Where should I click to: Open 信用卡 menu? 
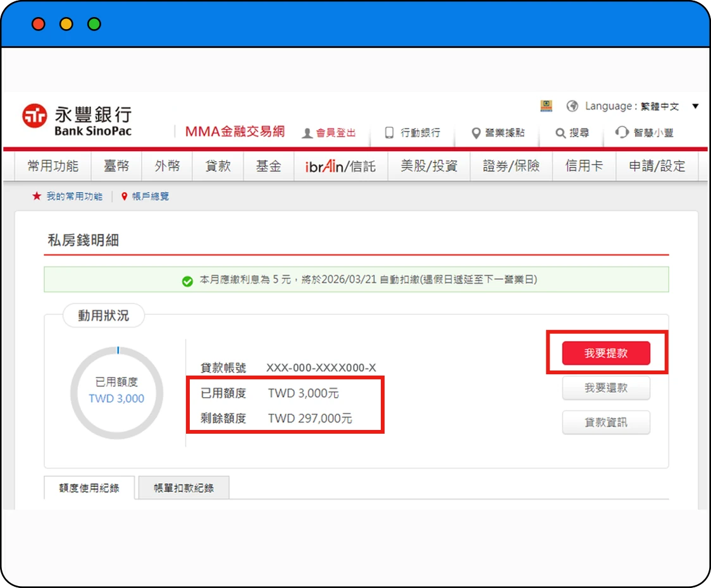(584, 166)
